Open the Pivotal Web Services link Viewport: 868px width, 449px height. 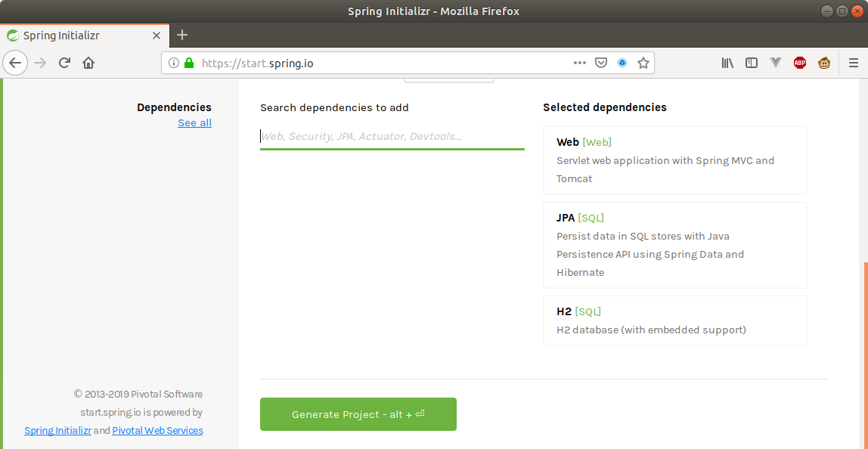[157, 430]
